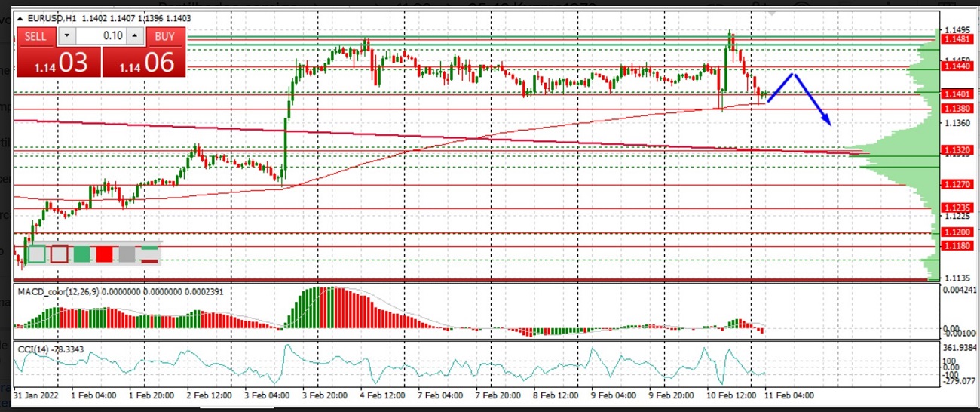
Task: Click the 11 Feb 04:00 time label
Action: (x=789, y=395)
